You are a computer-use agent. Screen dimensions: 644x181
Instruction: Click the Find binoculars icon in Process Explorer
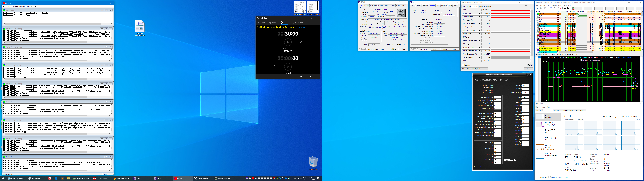coord(565,8)
